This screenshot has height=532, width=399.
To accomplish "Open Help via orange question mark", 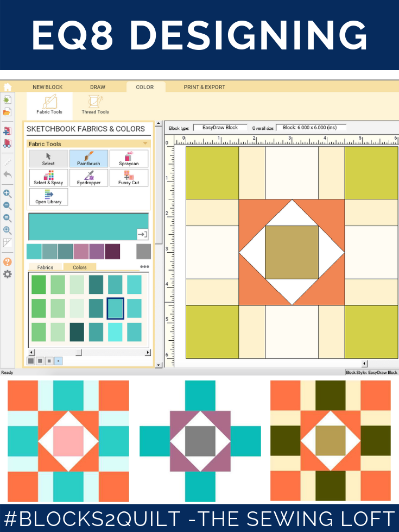I will click(x=7, y=262).
